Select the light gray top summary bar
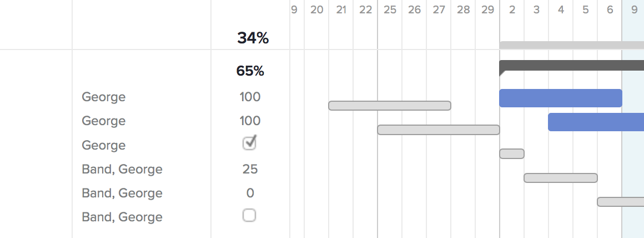Image resolution: width=644 pixels, height=238 pixels. point(572,45)
